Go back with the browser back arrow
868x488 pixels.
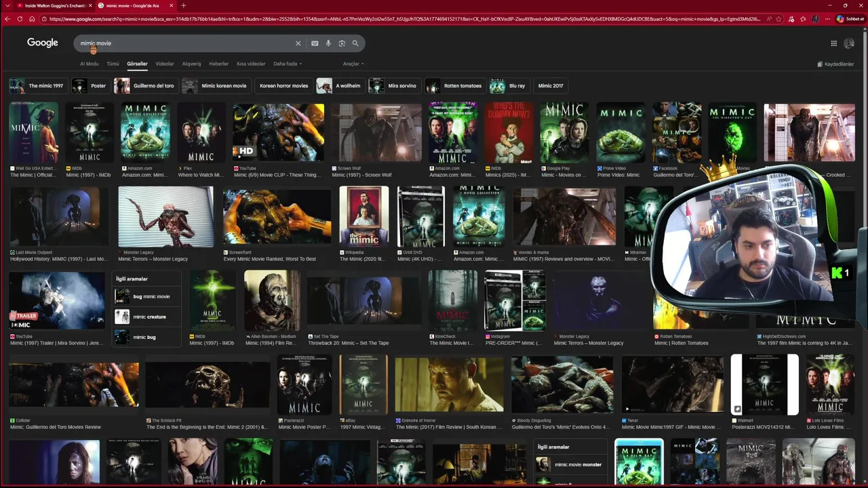(x=7, y=19)
